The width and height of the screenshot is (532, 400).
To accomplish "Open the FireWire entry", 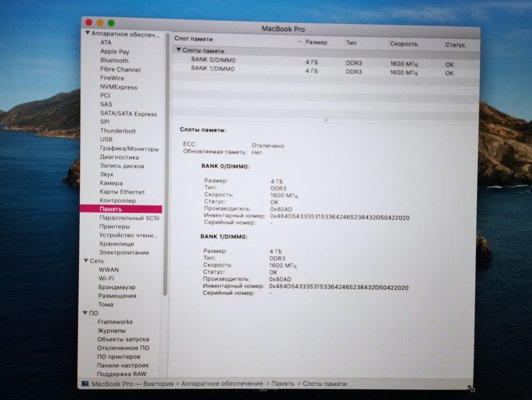I will (112, 78).
